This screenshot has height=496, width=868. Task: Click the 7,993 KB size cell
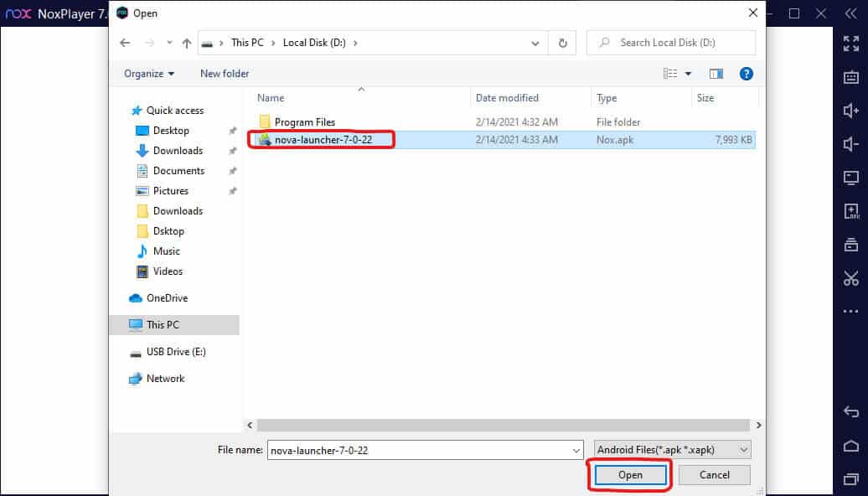[733, 139]
